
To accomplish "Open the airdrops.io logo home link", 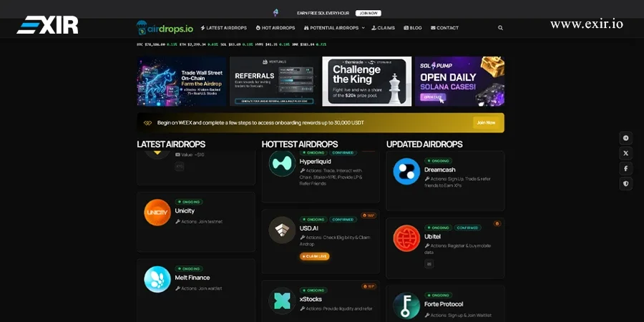I will click(165, 28).
